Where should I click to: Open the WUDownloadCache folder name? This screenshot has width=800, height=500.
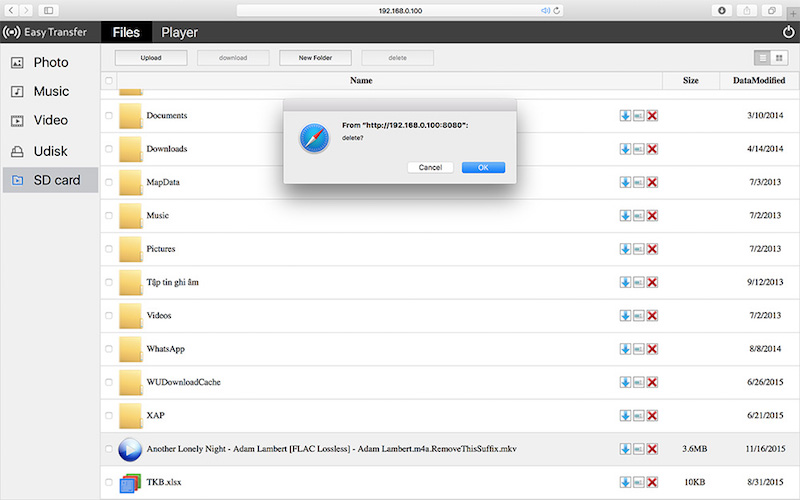click(x=184, y=382)
